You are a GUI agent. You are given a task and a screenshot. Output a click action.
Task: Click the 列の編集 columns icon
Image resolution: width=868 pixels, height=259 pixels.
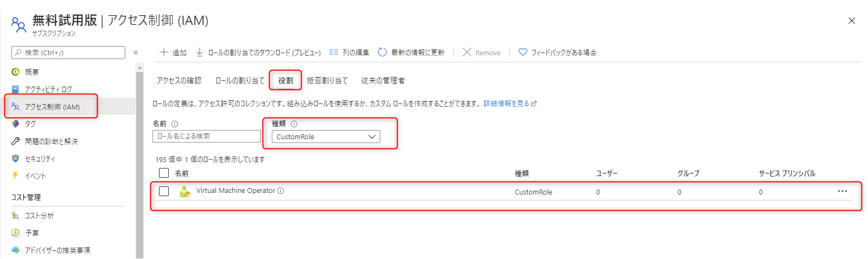[334, 52]
